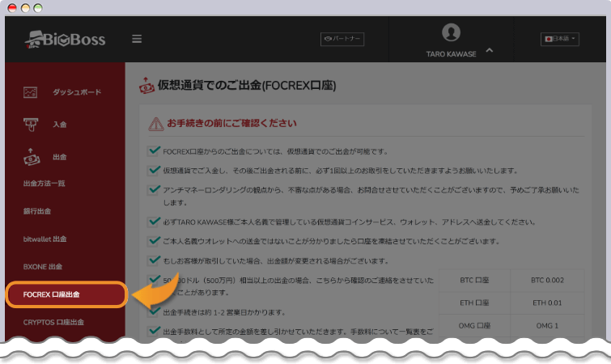Open the パートナー partner button
Viewport: 611px width, 364px height.
[x=342, y=39]
